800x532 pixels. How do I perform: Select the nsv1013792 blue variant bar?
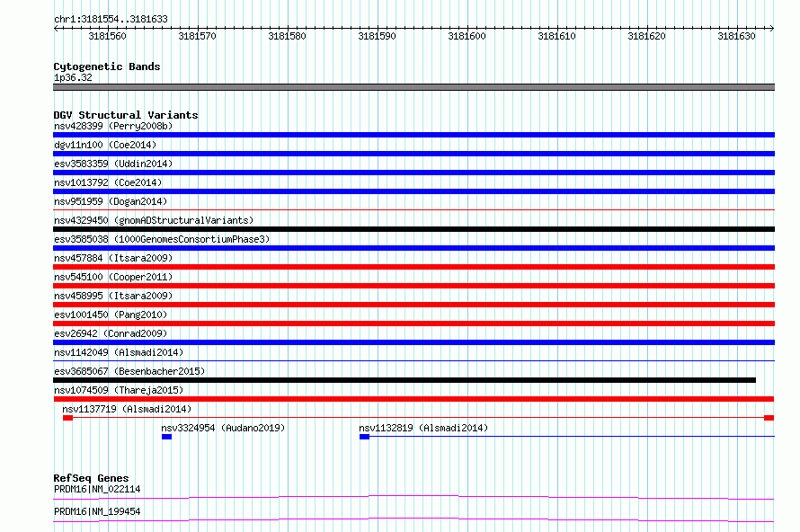413,191
